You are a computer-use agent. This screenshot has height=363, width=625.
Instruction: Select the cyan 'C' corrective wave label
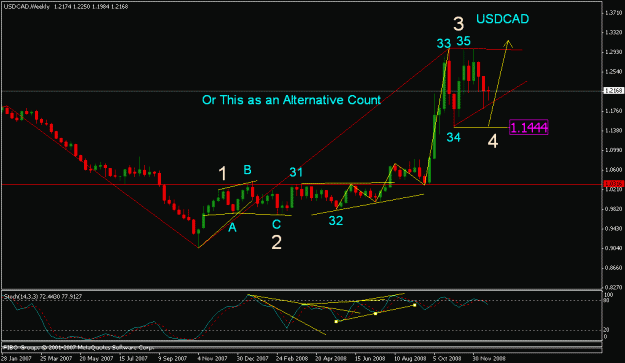click(x=276, y=224)
